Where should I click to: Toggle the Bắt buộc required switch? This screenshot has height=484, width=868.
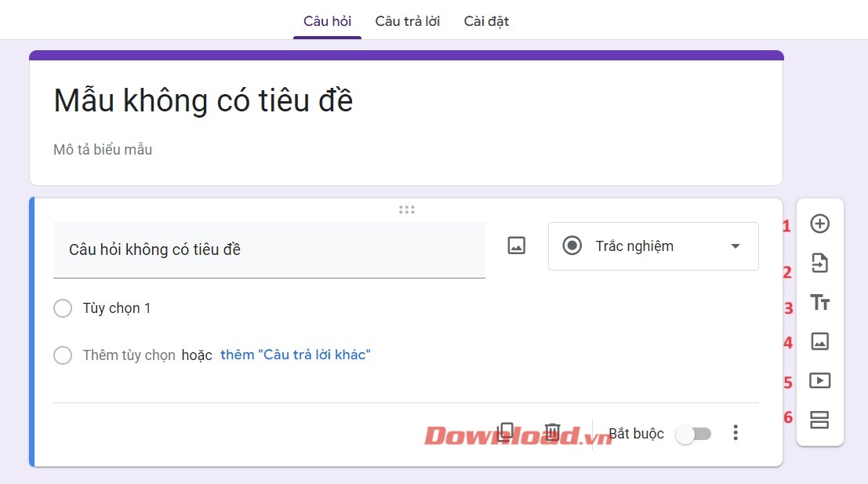pyautogui.click(x=694, y=434)
